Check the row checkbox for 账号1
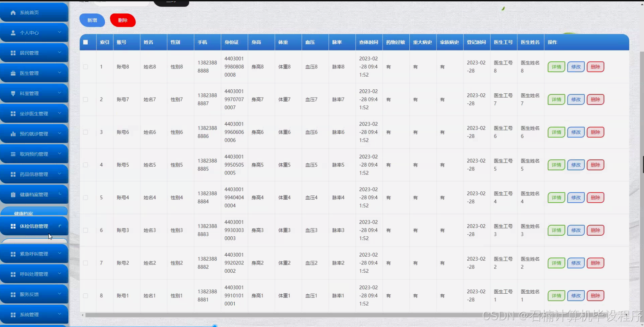Screen dimensions: 644x327 tap(85, 296)
